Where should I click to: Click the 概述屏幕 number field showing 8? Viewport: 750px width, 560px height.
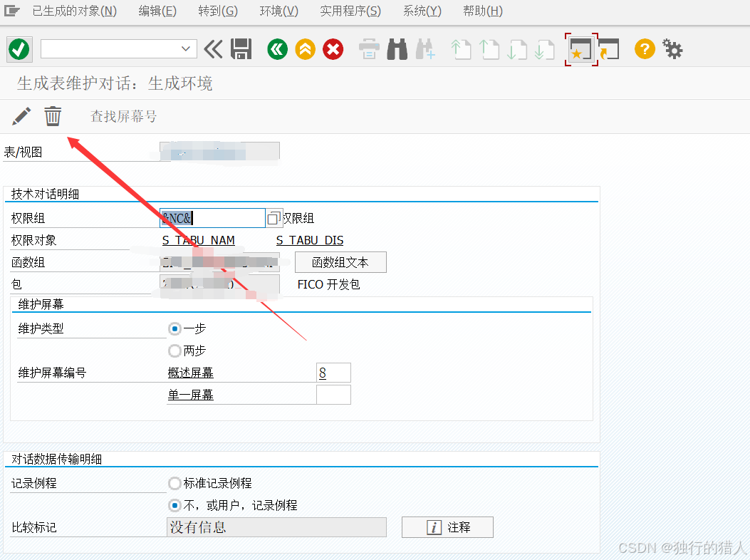coord(334,373)
